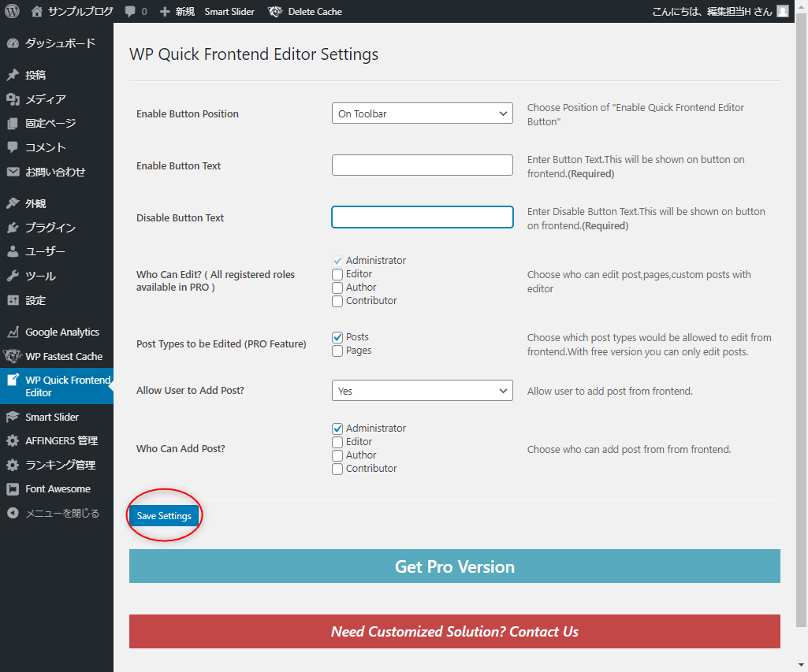
Task: Click the ランキング管理 gear icon
Action: (13, 465)
